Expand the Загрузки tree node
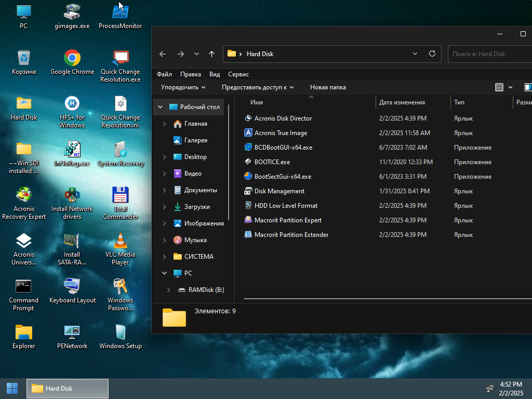Viewport: 532px width, 399px height. (x=165, y=207)
